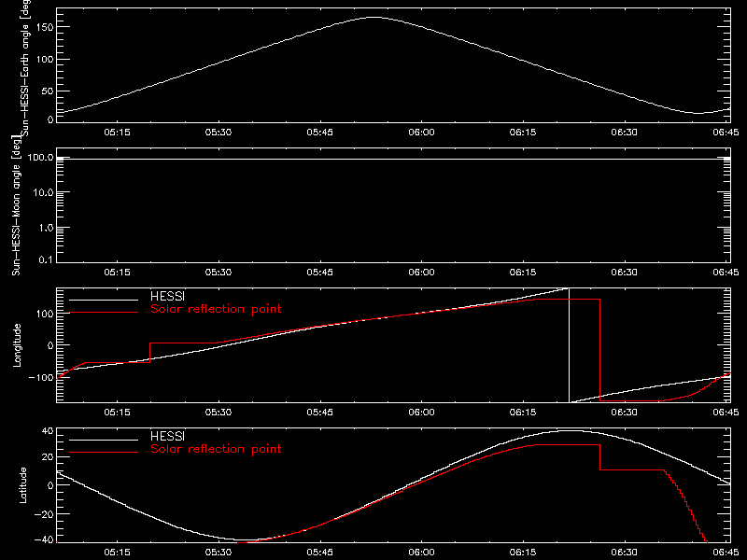Click the 0.1 tick on Moon angle axis
The width and height of the screenshot is (747, 560).
[x=46, y=259]
